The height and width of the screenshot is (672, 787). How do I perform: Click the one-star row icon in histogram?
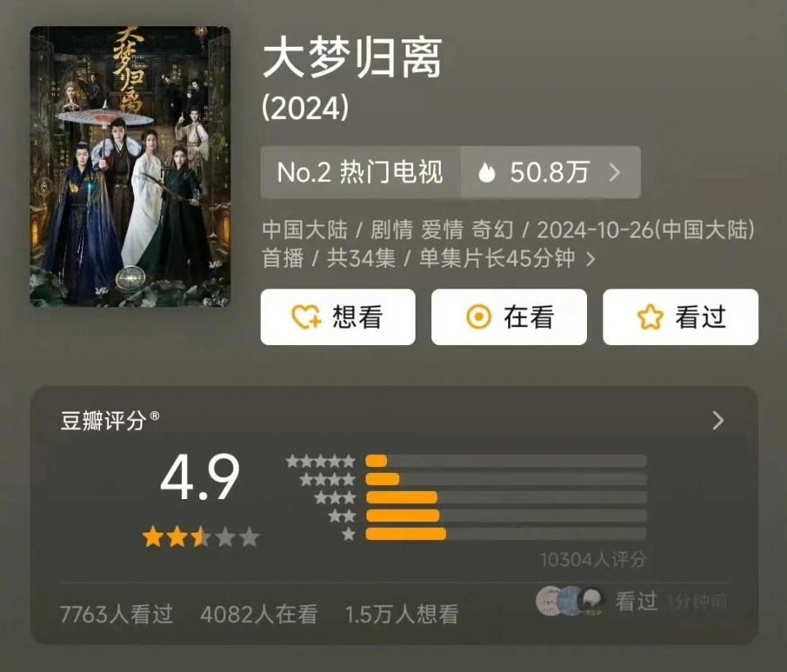click(349, 534)
